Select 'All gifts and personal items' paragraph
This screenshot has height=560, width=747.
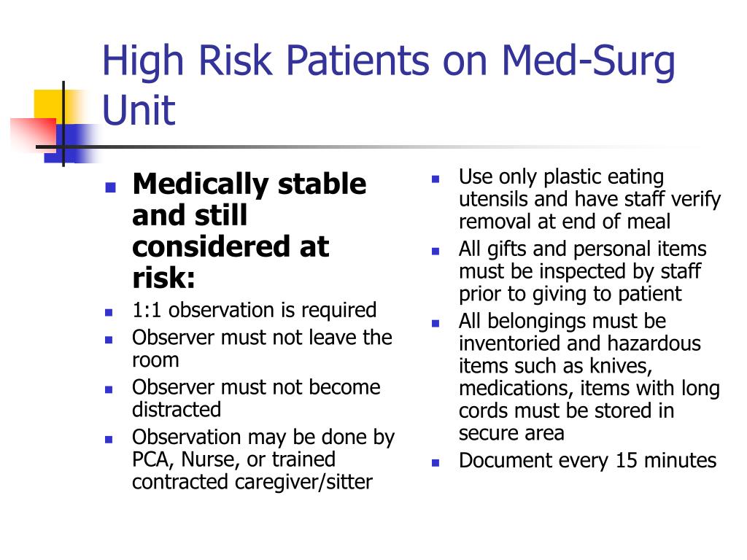coord(583,271)
